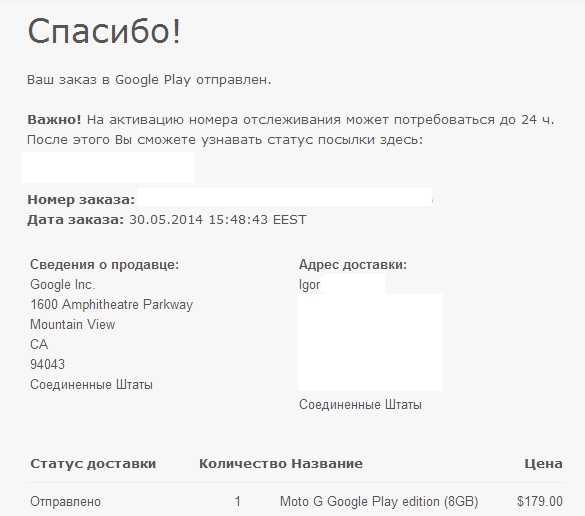
Task: Click the 'Цена' column header
Action: tap(543, 464)
